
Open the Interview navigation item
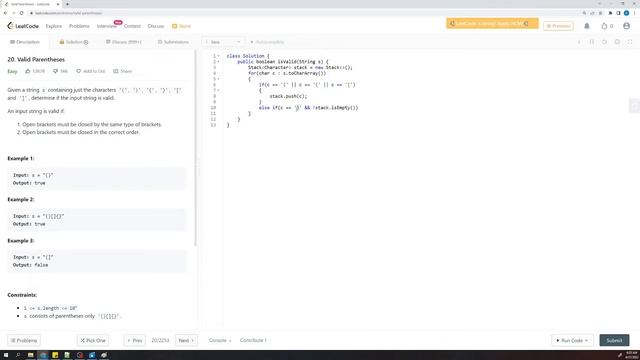(x=106, y=26)
